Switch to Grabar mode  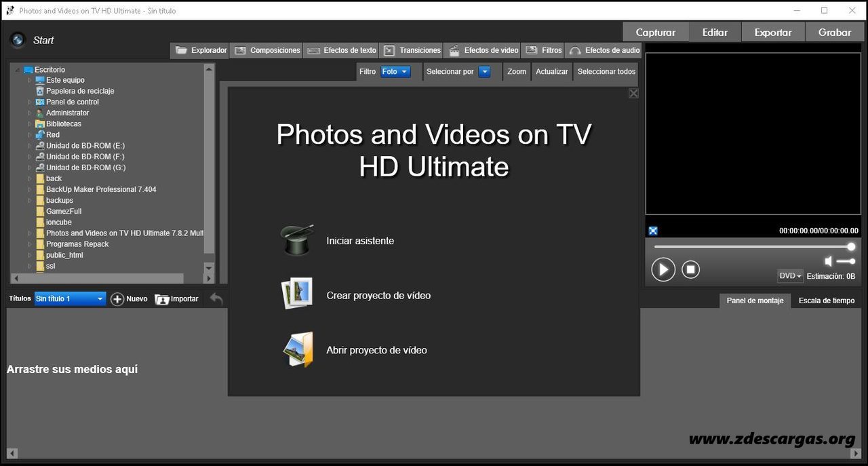835,32
